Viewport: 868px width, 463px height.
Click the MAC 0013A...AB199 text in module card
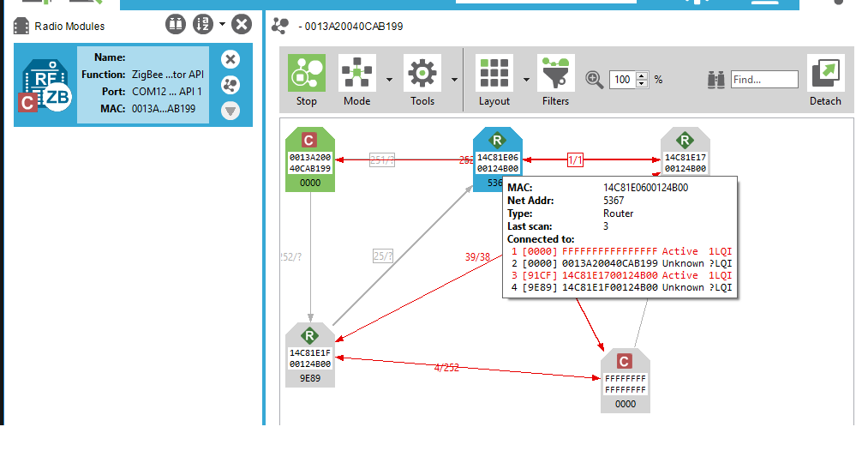[x=164, y=109]
